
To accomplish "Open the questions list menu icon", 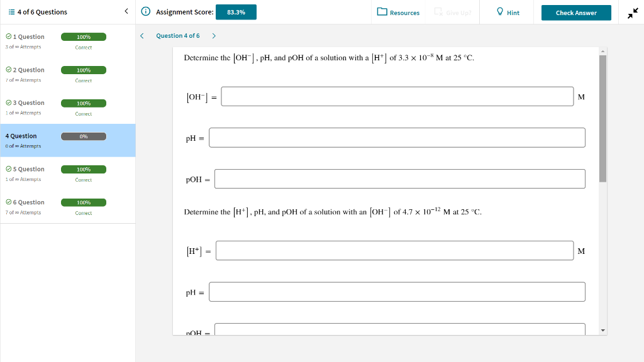I will point(10,11).
